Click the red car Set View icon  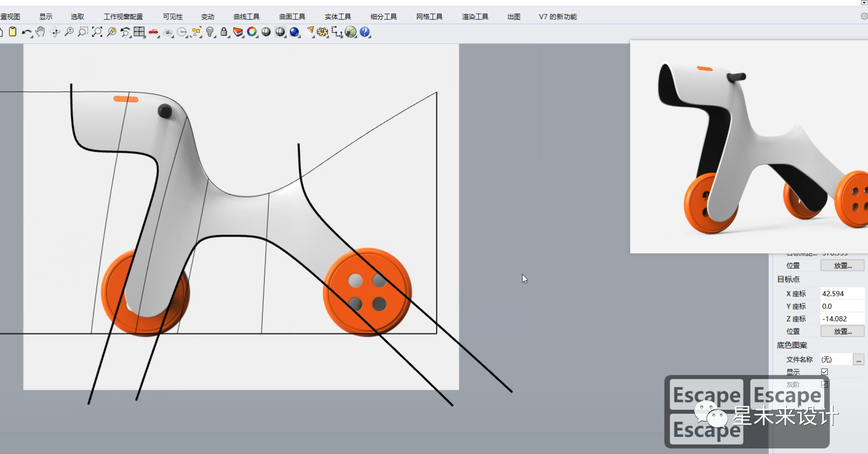tap(154, 32)
